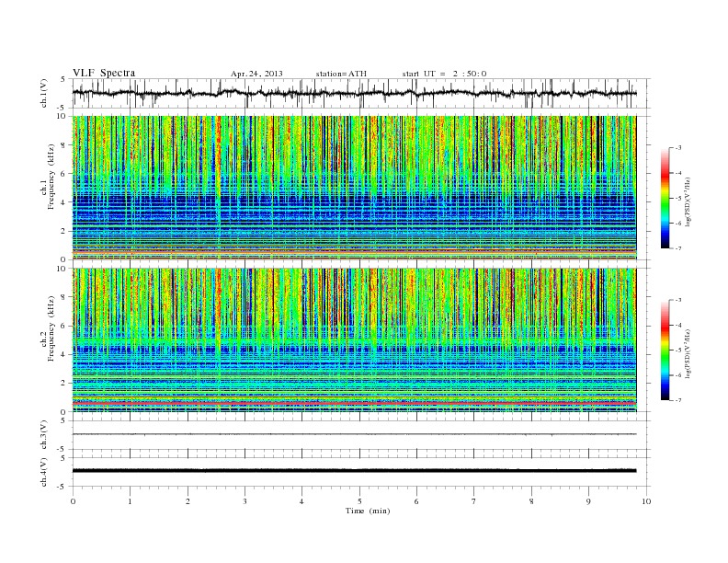
Task: Select the "ch.1(V)" waveform axis label
Action: pos(44,92)
